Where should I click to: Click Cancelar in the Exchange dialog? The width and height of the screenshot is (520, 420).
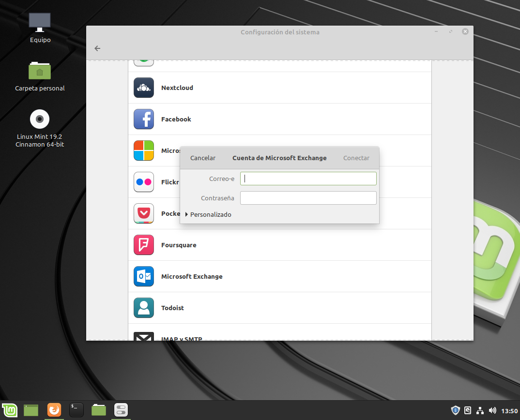[x=203, y=158]
